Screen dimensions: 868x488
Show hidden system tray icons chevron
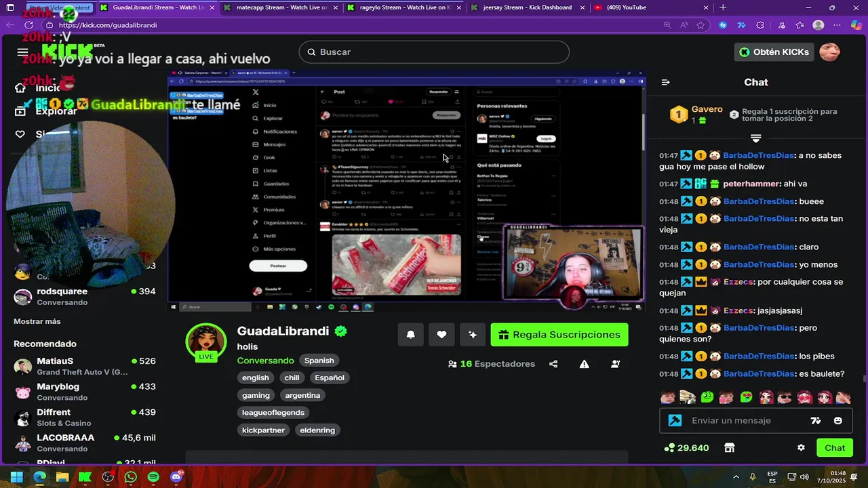click(x=736, y=477)
